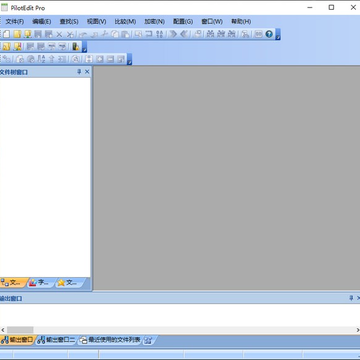Click the increase indent double chevron icon
This screenshot has height=360, width=360.
[172, 34]
